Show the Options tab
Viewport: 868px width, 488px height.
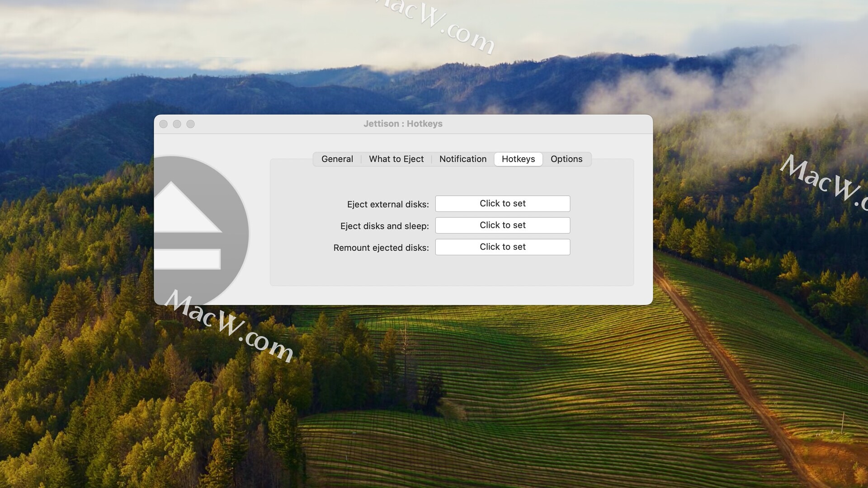(566, 159)
